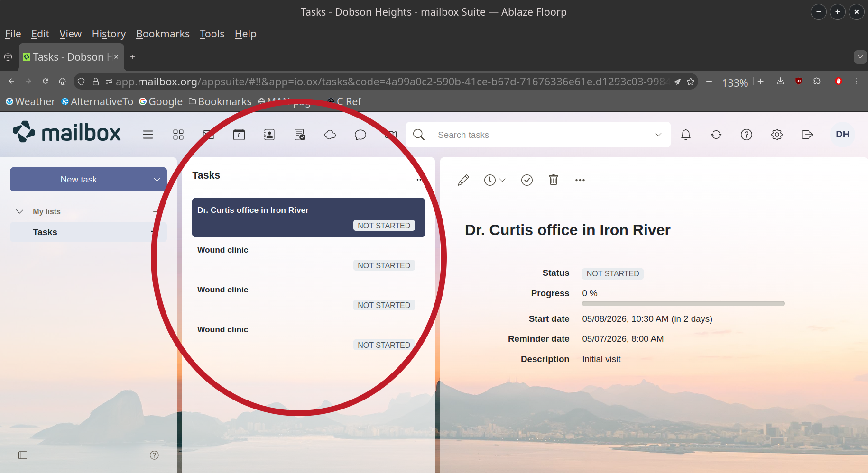This screenshot has width=868, height=473.
Task: Open browser downloads
Action: [x=780, y=81]
